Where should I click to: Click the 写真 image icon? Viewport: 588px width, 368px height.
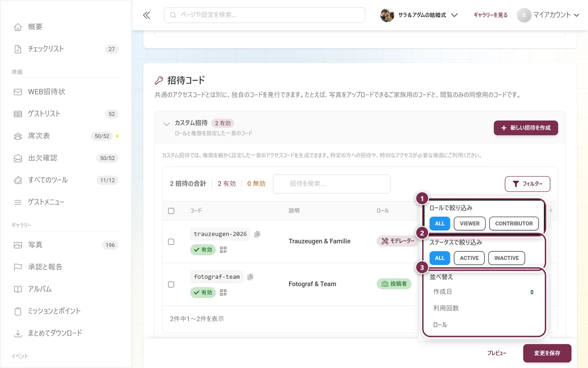(18, 245)
